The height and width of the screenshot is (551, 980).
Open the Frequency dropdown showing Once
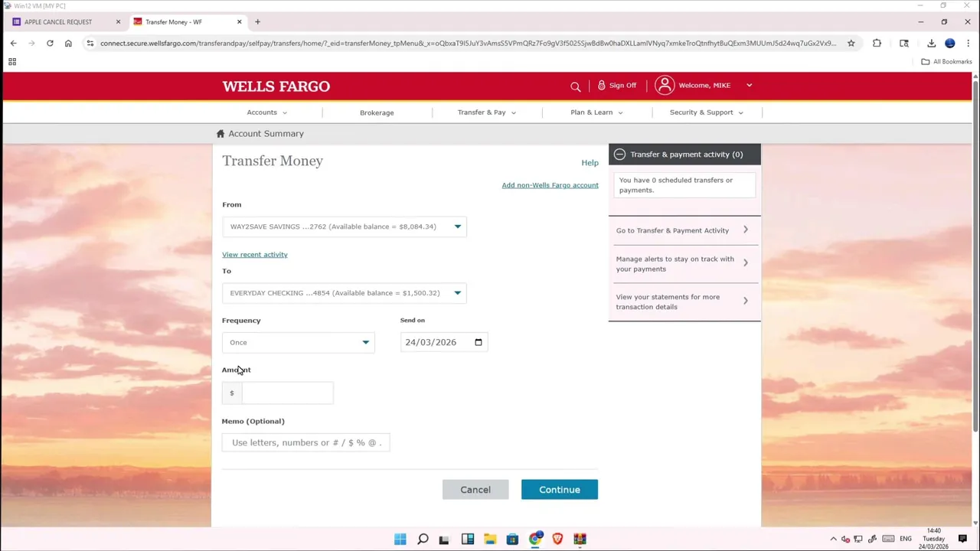pyautogui.click(x=299, y=343)
